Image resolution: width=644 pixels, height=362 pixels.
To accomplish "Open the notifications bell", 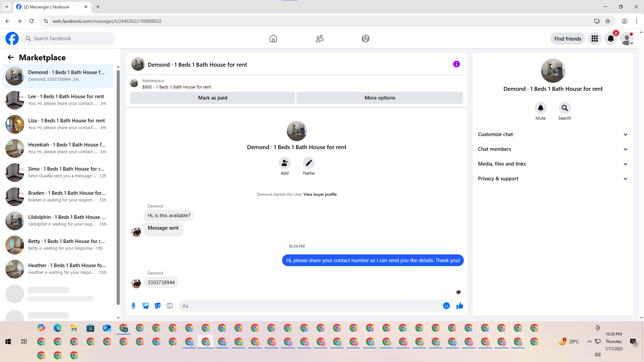I will click(x=611, y=39).
